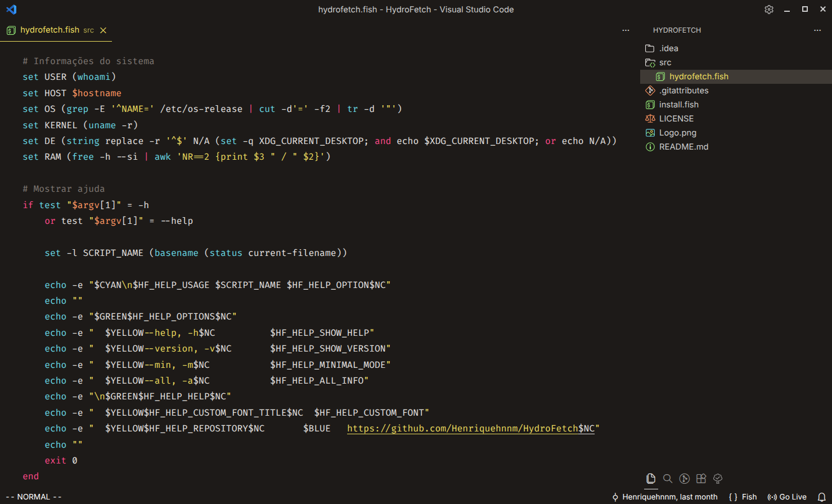Screen dimensions: 832x504
Task: Click the 'exit 0' line
Action: [x=61, y=461]
